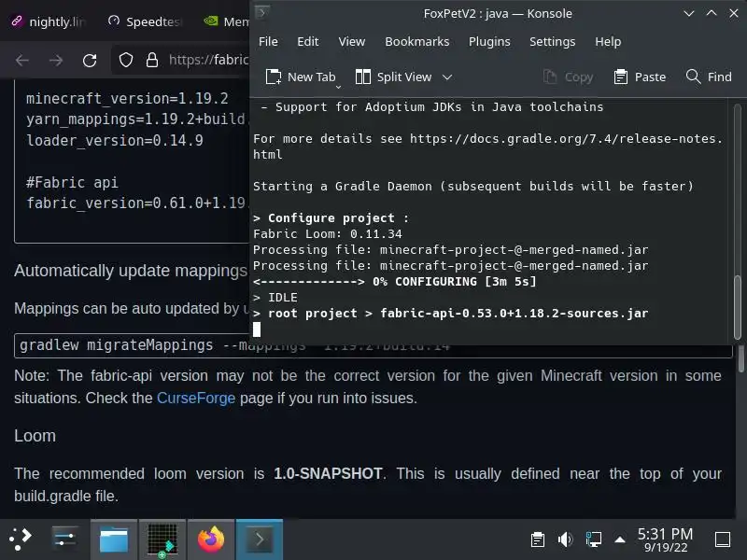Click the Firefox page scrollbar

(x=740, y=358)
